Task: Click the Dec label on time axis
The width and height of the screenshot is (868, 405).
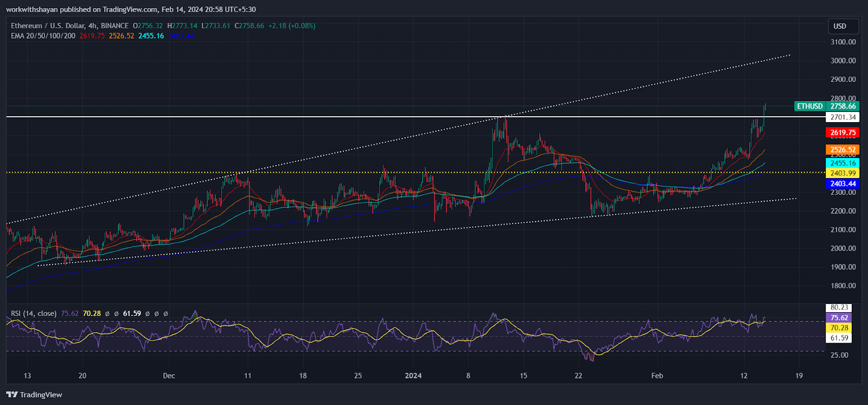Action: (x=169, y=376)
